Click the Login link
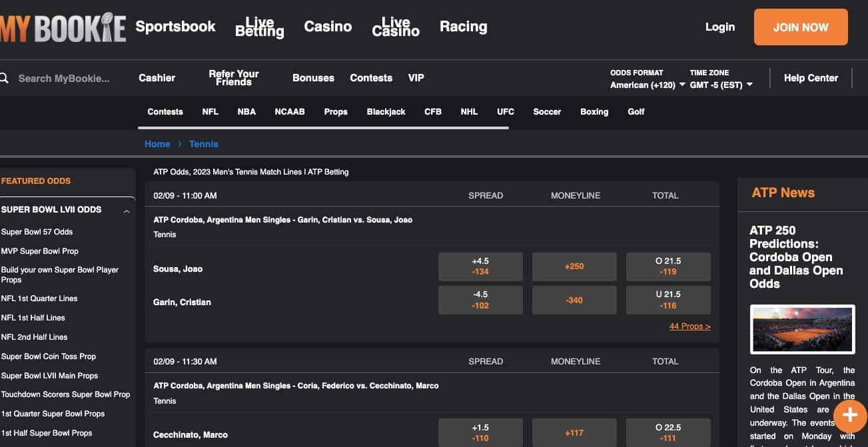Image resolution: width=868 pixels, height=447 pixels. coord(720,27)
